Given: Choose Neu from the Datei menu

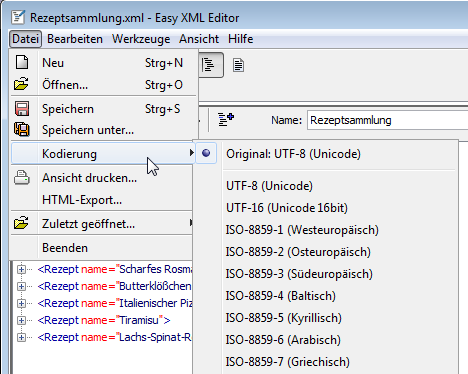Looking at the screenshot, I should (104, 63).
